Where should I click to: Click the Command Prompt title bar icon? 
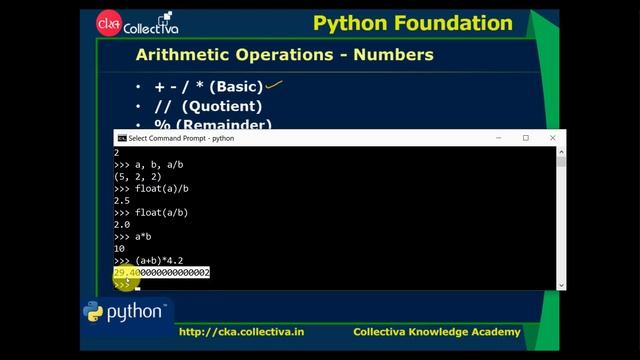122,138
